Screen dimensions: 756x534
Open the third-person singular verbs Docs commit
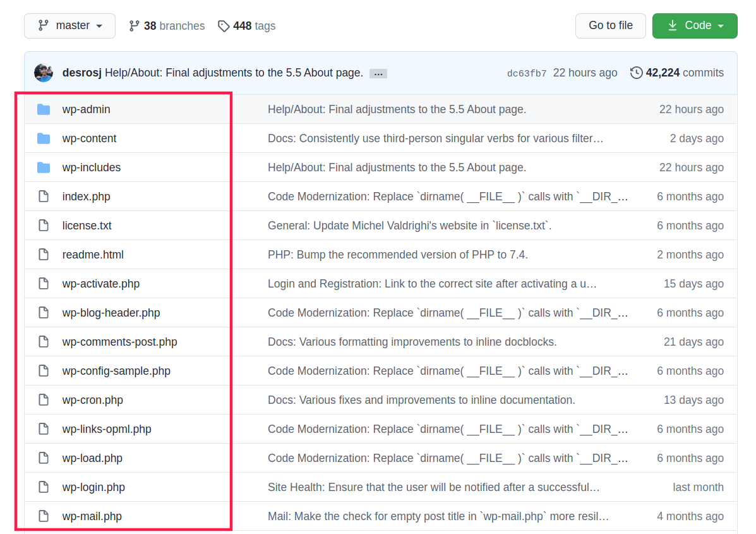[435, 138]
